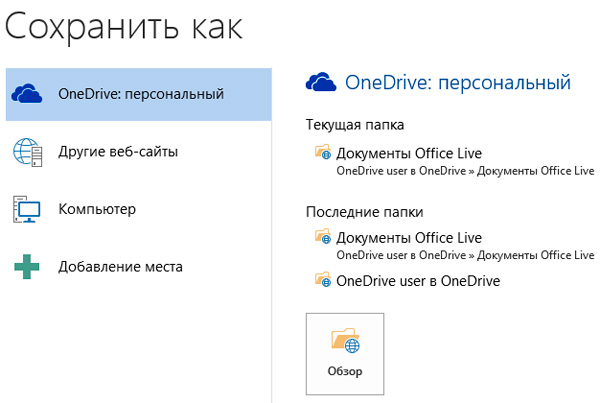This screenshot has width=600, height=403.
Task: Click the Последние папки section heading
Action: [x=364, y=212]
